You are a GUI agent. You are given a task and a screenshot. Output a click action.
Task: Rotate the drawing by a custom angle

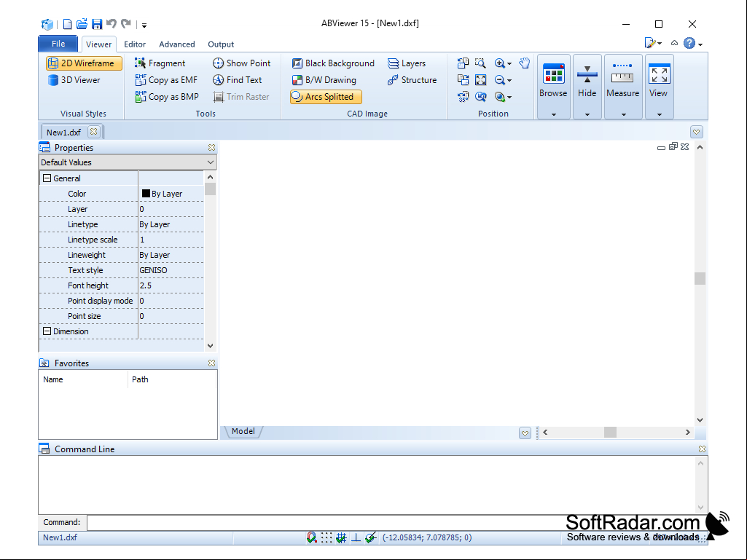pyautogui.click(x=463, y=97)
